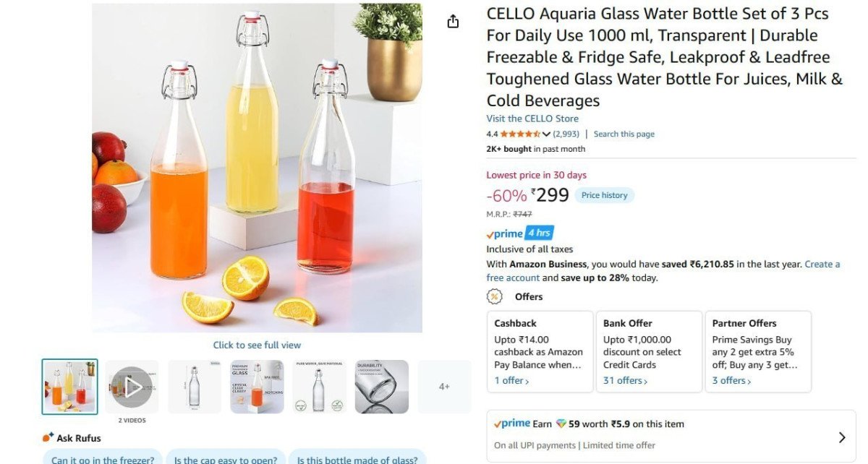View the 31 offers bank discounts
Screen dimensions: 868x464
pyautogui.click(x=623, y=380)
